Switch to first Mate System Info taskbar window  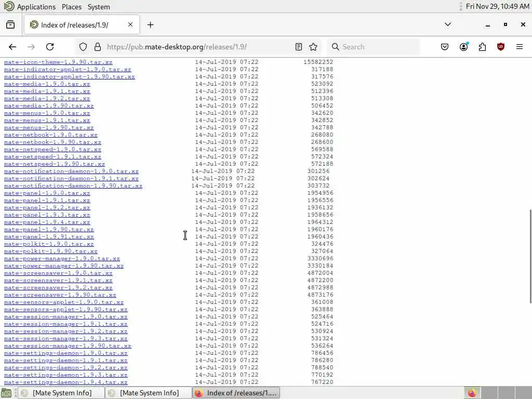pyautogui.click(x=61, y=393)
